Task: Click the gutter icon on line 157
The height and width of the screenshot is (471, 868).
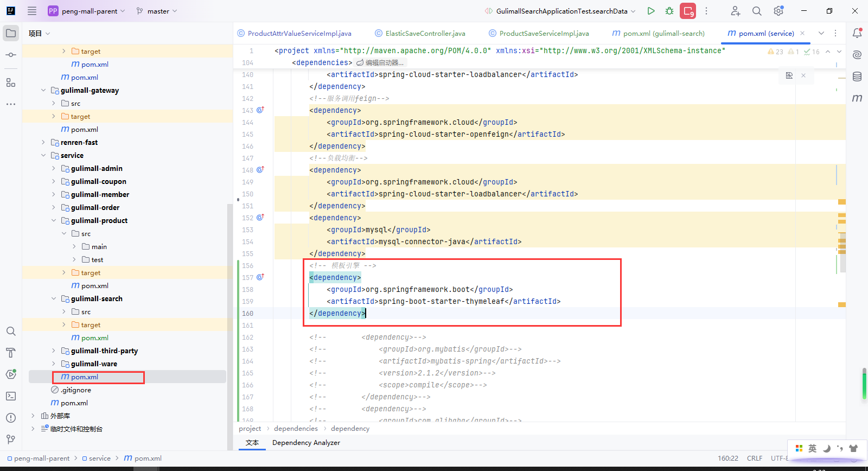Action: 260,277
